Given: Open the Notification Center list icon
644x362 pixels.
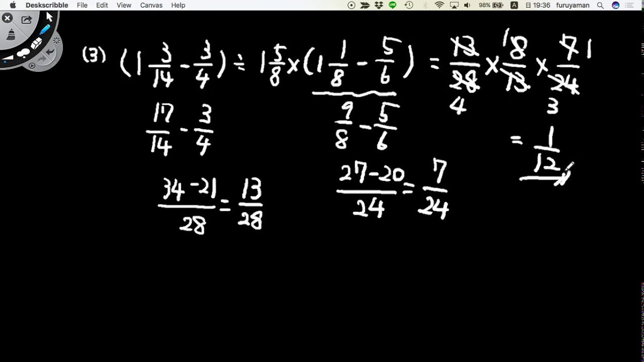Looking at the screenshot, I should coord(629,5).
